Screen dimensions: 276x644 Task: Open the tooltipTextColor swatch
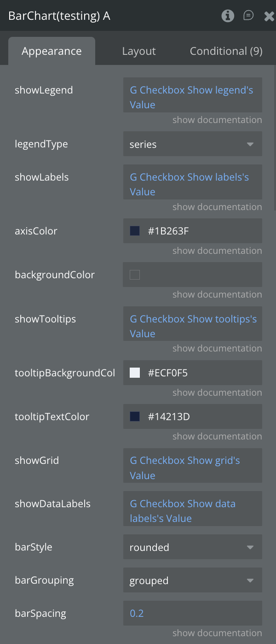(x=135, y=417)
